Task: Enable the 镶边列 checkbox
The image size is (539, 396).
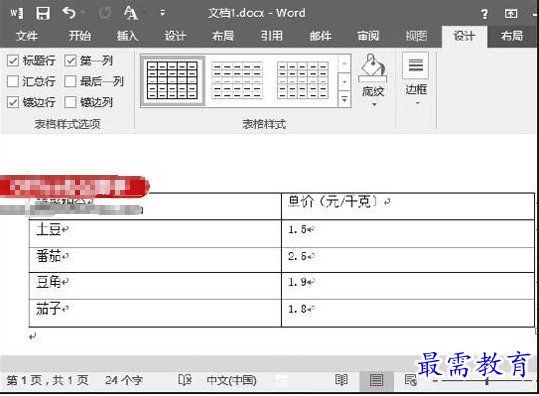Action: coord(70,102)
